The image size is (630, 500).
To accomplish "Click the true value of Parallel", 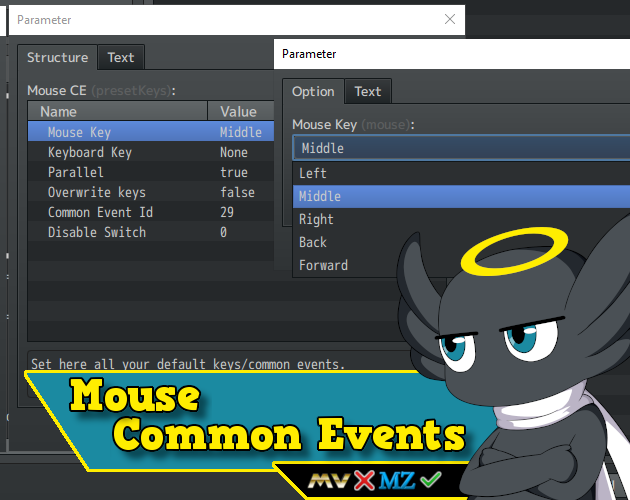I will click(234, 172).
